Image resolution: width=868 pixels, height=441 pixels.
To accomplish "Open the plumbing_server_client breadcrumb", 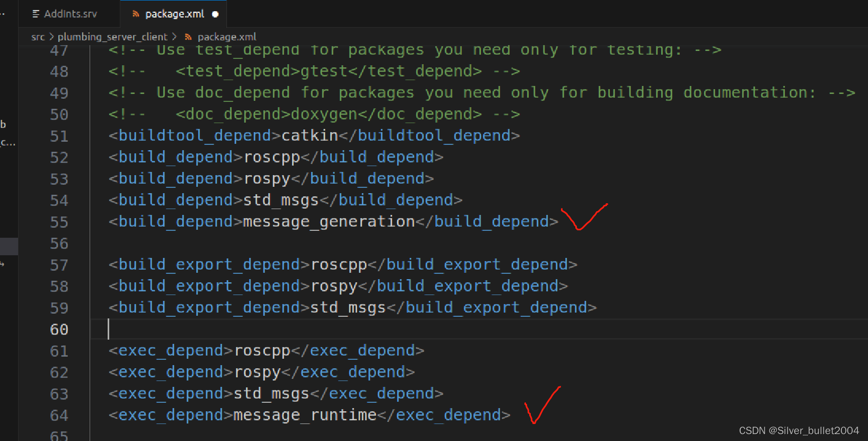I will (x=112, y=37).
